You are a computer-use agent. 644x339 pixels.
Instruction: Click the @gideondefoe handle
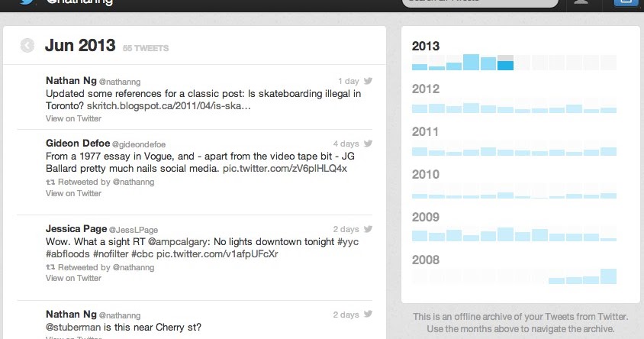[139, 144]
